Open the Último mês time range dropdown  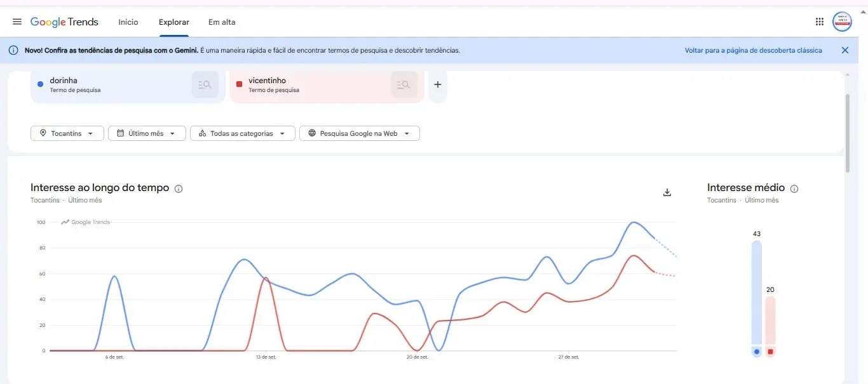pos(147,133)
